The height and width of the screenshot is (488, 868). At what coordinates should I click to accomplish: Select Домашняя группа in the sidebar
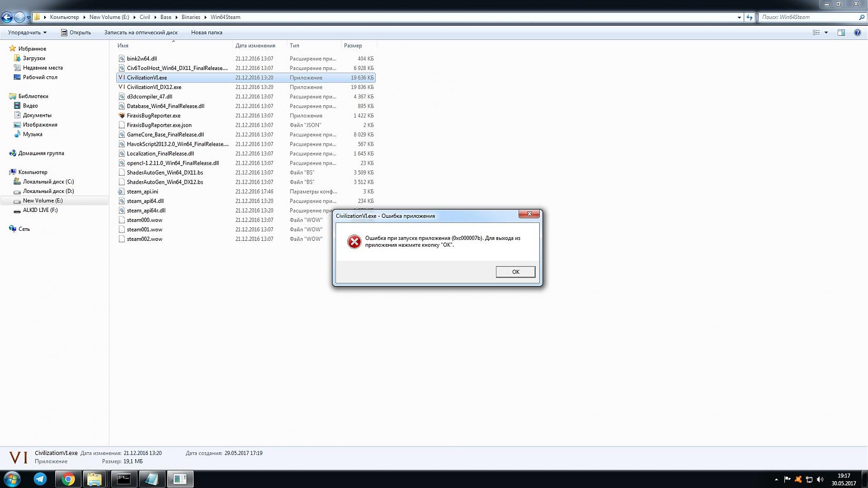pos(41,153)
